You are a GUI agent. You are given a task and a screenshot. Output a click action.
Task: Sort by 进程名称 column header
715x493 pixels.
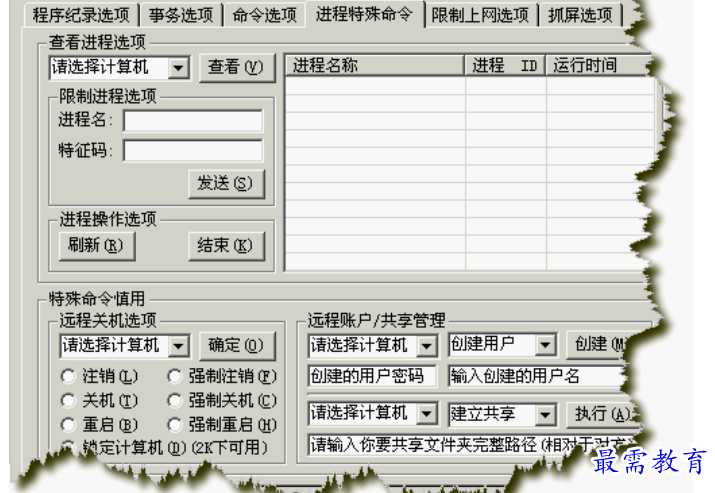click(x=374, y=65)
